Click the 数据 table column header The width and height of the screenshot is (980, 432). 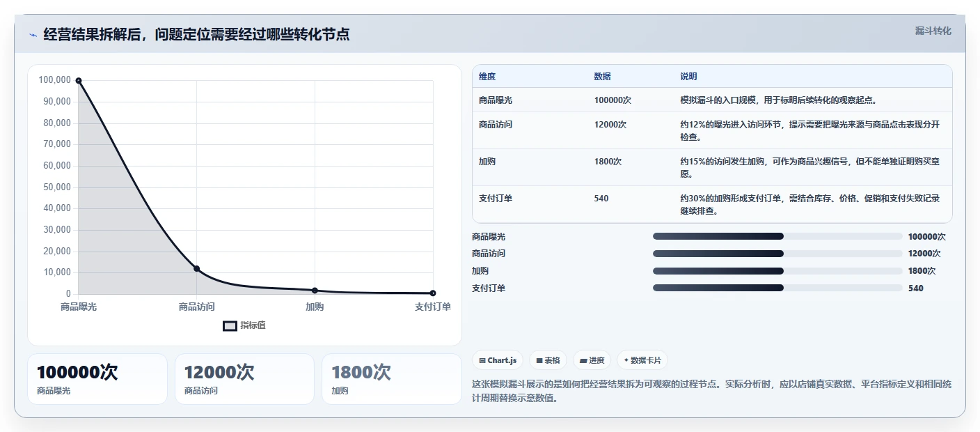pyautogui.click(x=603, y=77)
